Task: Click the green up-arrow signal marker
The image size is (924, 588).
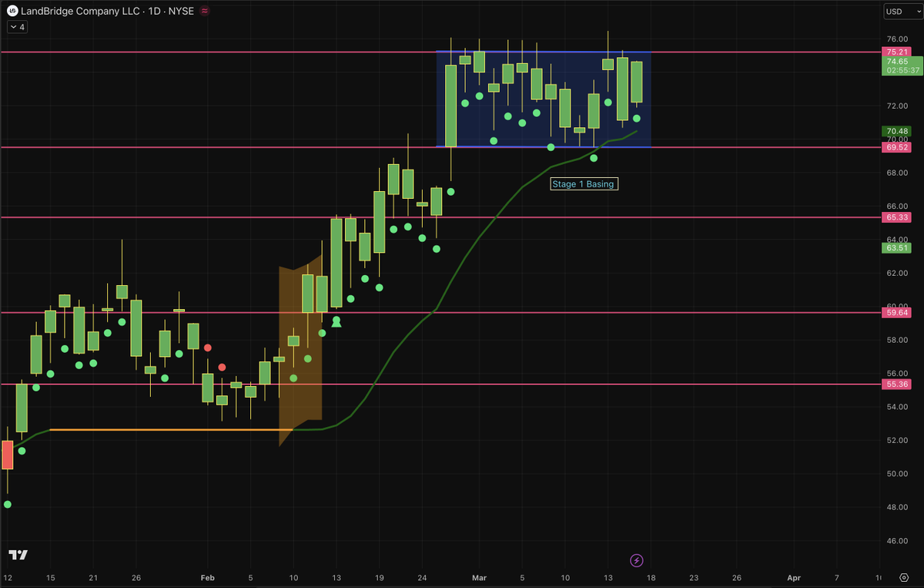Action: (x=336, y=324)
